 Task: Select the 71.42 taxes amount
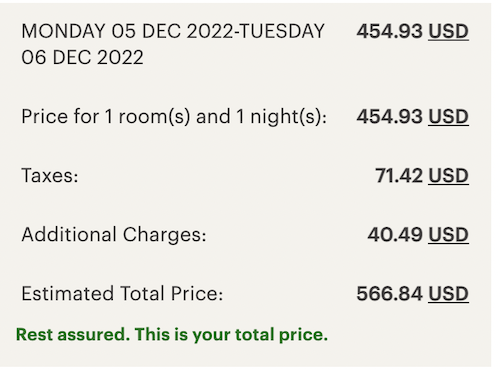tap(399, 176)
